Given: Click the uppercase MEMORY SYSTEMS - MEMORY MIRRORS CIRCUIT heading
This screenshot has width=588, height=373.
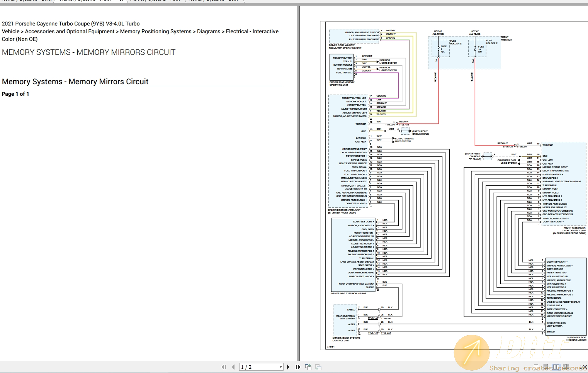Looking at the screenshot, I should pyautogui.click(x=88, y=52).
